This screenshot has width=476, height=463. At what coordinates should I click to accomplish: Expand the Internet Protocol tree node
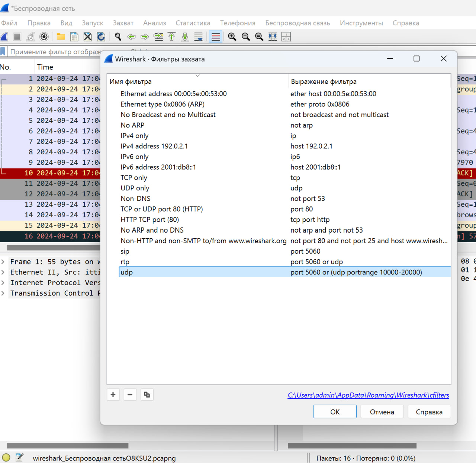click(x=3, y=283)
